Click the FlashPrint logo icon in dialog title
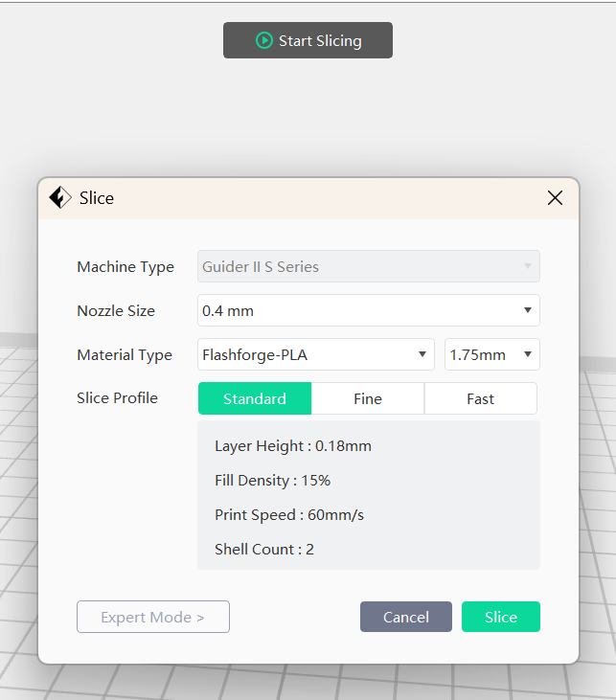Image resolution: width=616 pixels, height=700 pixels. pos(59,197)
